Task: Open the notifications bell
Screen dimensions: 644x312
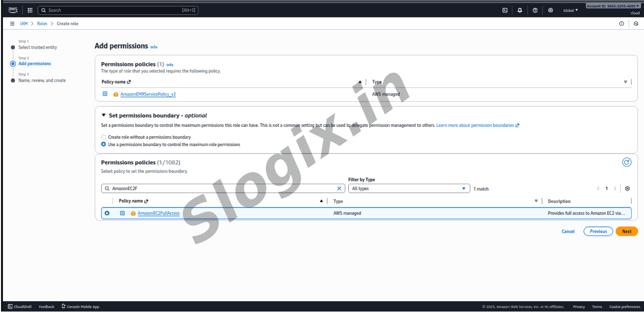Action: pyautogui.click(x=520, y=10)
